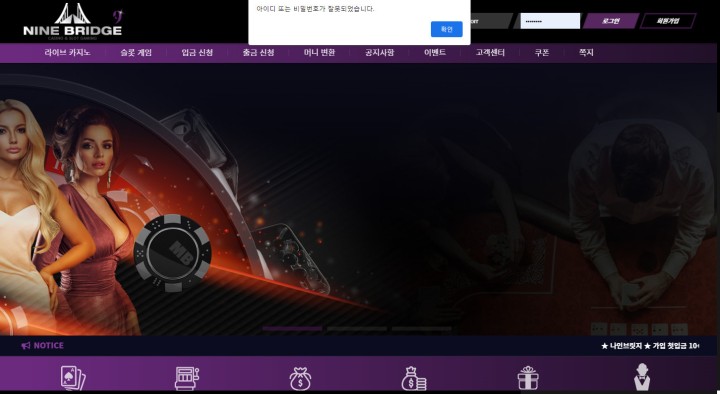720x394 pixels.
Task: Go to 입금 신청 menu item
Action: 197,52
